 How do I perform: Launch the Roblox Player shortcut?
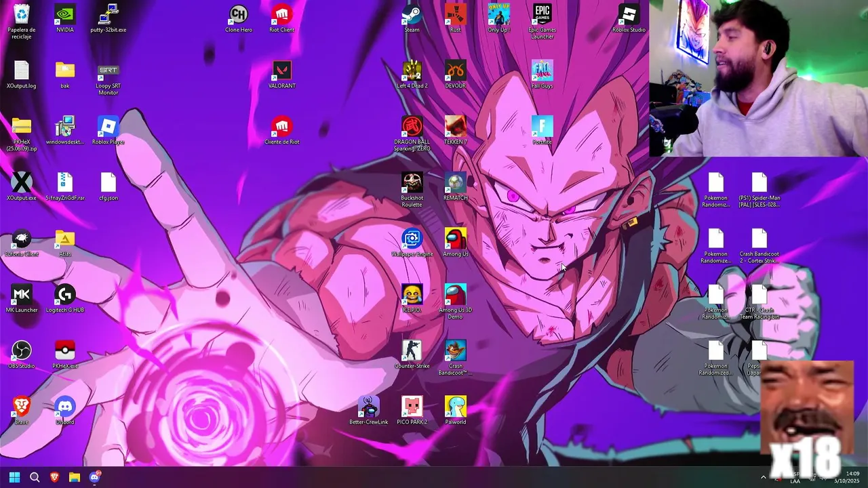(108, 131)
